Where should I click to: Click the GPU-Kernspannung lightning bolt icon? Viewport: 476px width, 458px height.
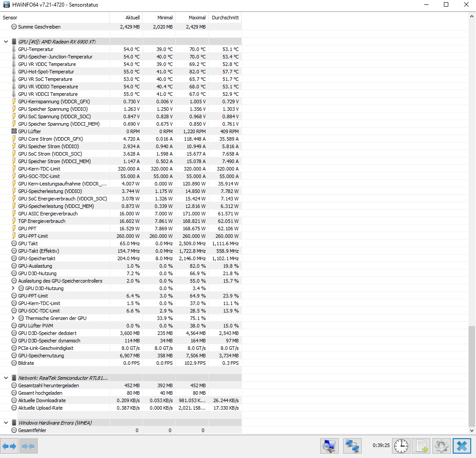(x=14, y=101)
